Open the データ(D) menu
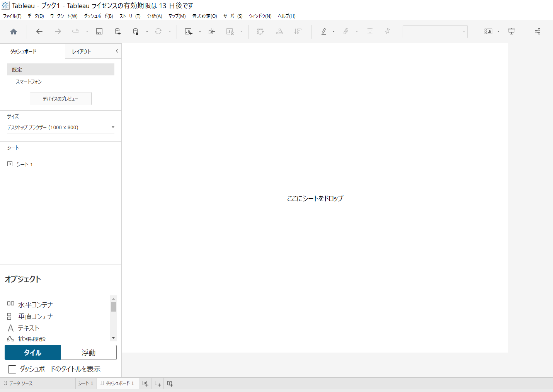 36,16
